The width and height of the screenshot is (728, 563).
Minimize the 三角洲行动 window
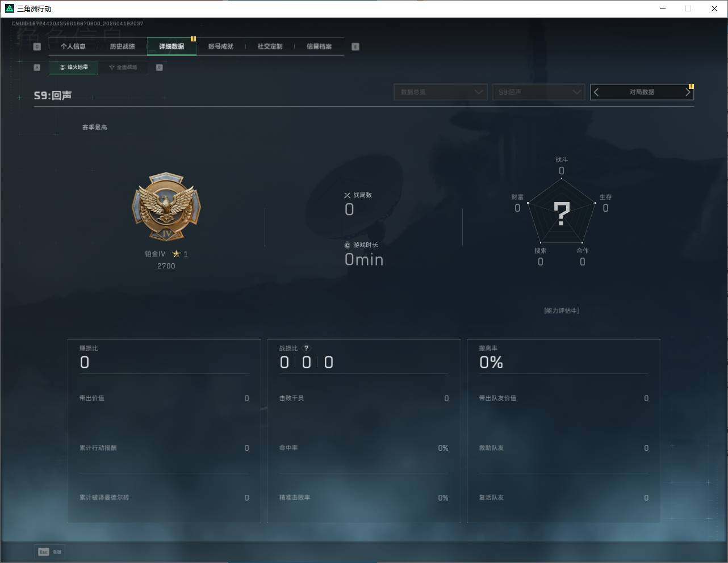click(x=663, y=9)
